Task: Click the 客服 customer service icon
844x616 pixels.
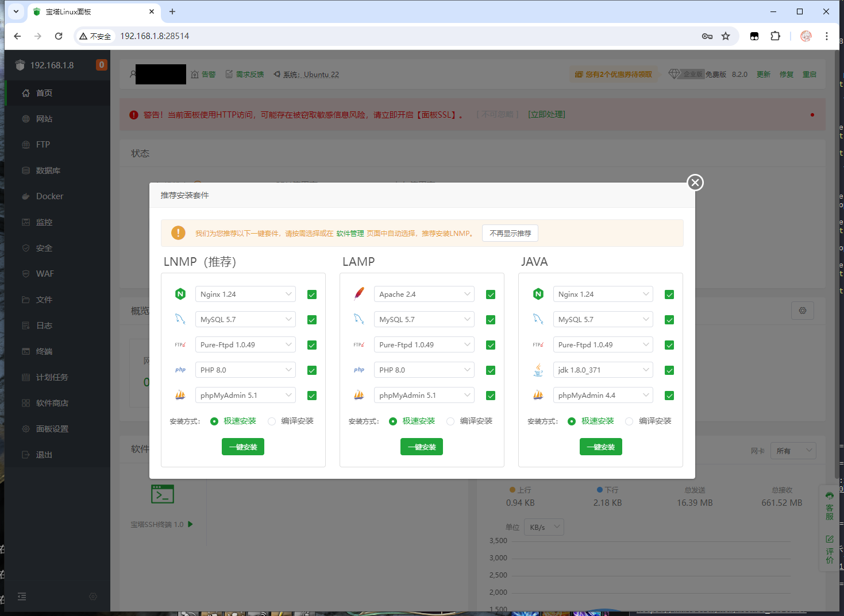Action: pos(830,505)
